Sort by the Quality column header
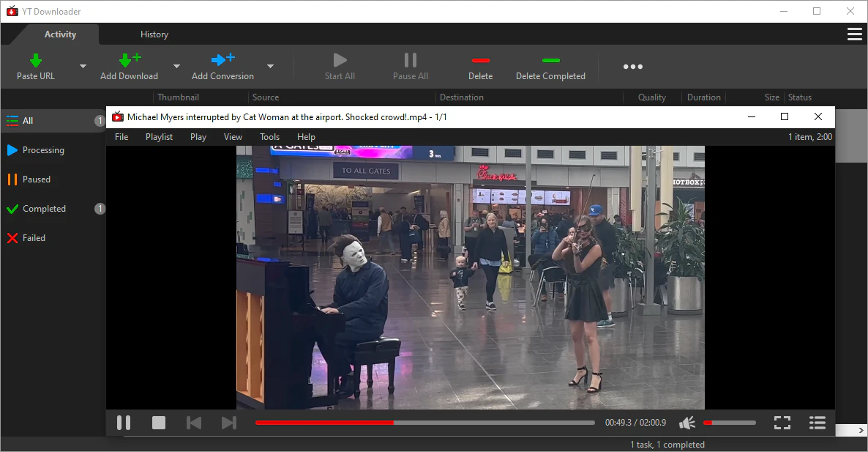This screenshot has width=868, height=452. [651, 97]
